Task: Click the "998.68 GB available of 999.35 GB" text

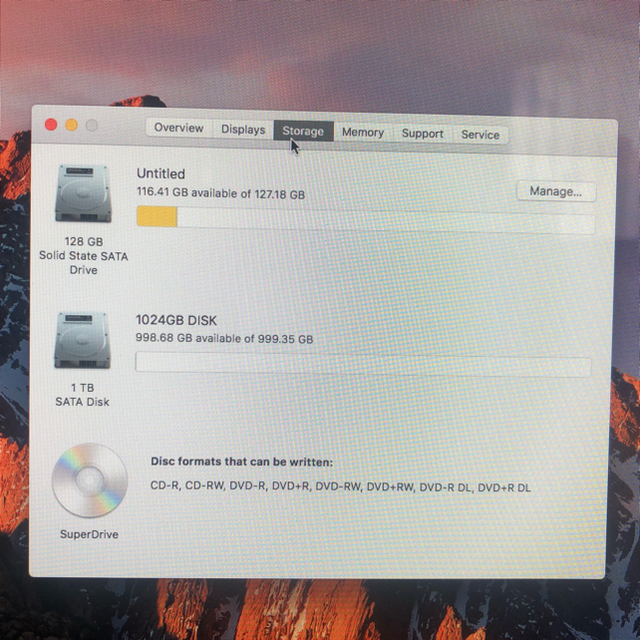Action: pos(224,338)
